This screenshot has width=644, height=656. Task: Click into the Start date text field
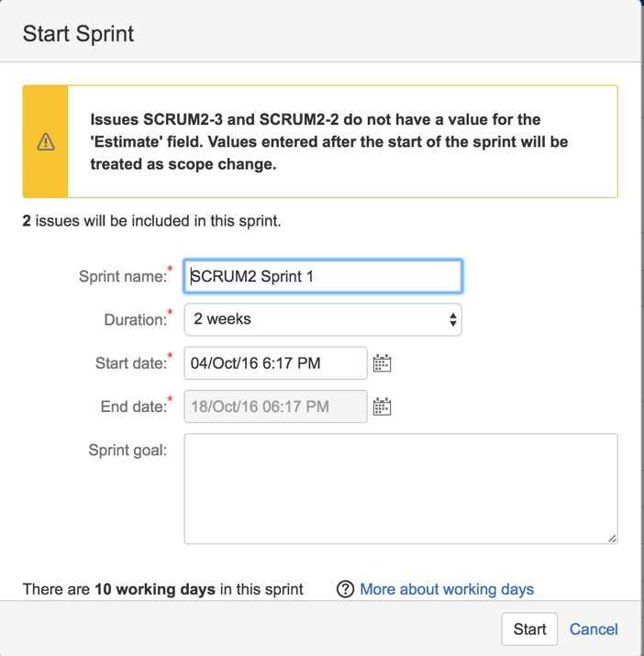[x=276, y=363]
